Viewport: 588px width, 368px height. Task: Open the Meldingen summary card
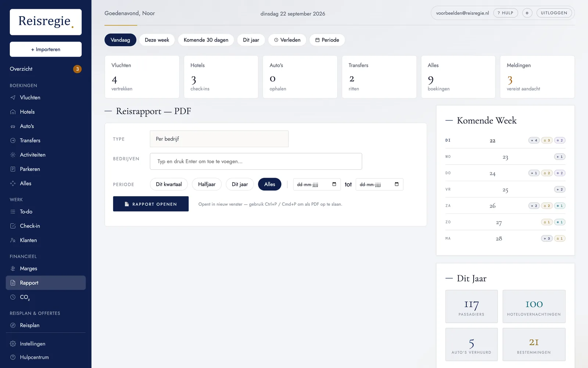coord(537,77)
